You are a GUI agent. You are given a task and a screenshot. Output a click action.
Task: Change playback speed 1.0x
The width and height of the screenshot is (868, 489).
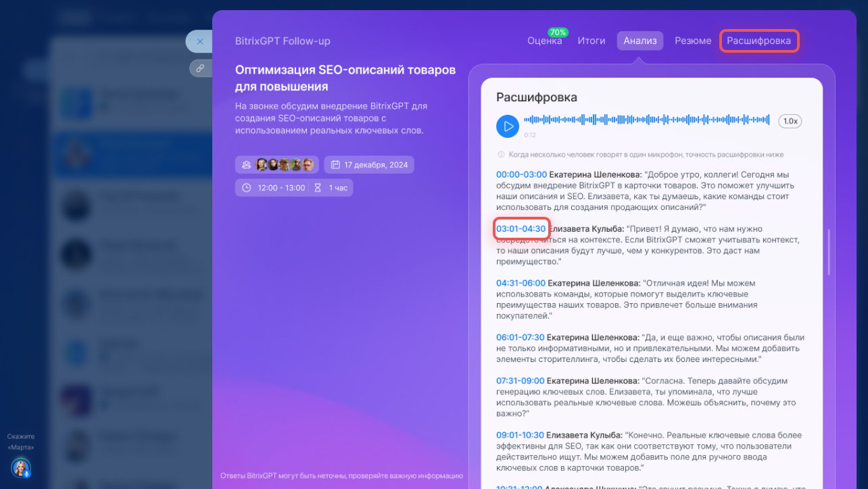click(790, 122)
